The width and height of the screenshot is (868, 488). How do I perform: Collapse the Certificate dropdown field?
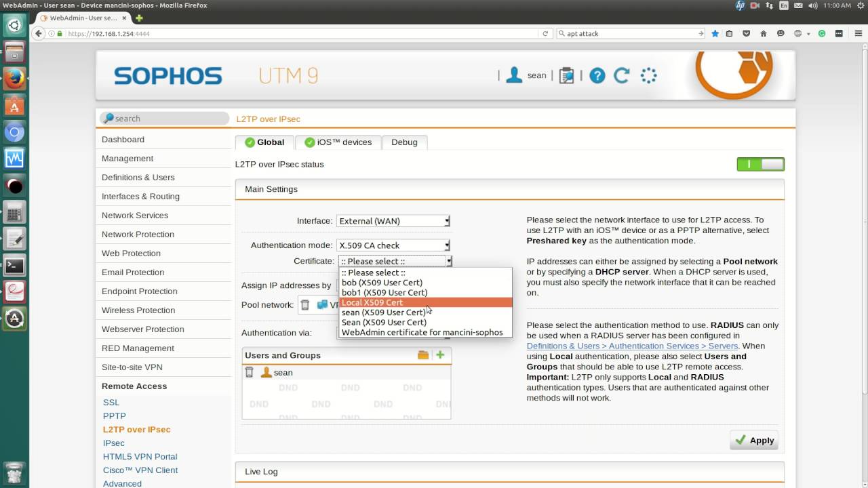(x=395, y=261)
